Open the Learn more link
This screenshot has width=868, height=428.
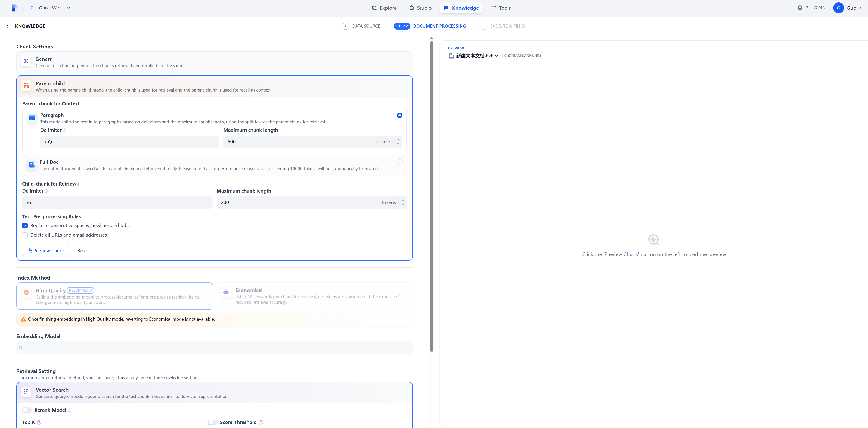click(27, 378)
